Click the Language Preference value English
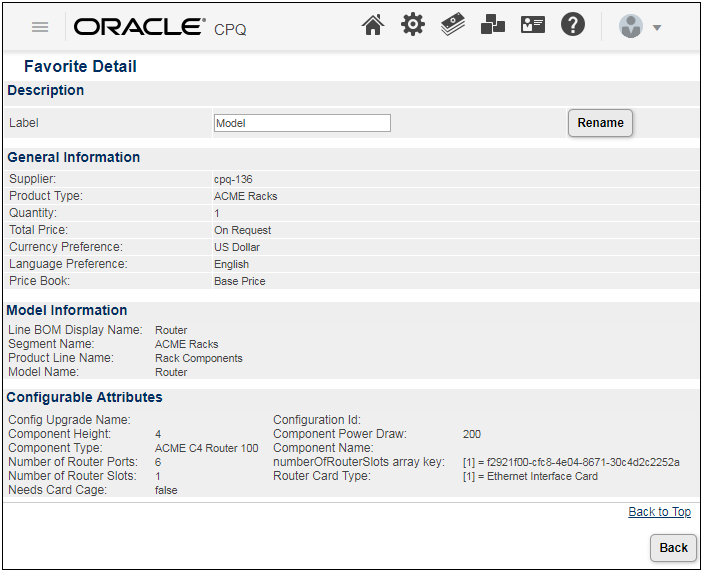 (231, 264)
